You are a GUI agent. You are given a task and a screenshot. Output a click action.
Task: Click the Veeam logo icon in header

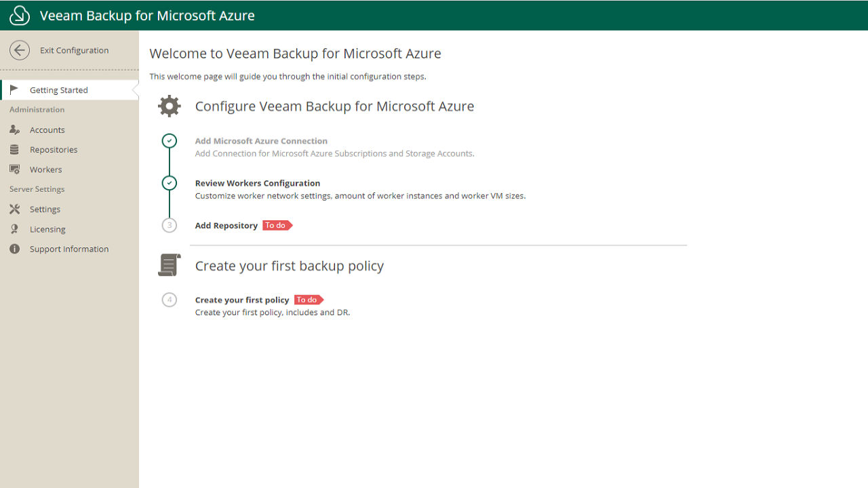coord(20,16)
